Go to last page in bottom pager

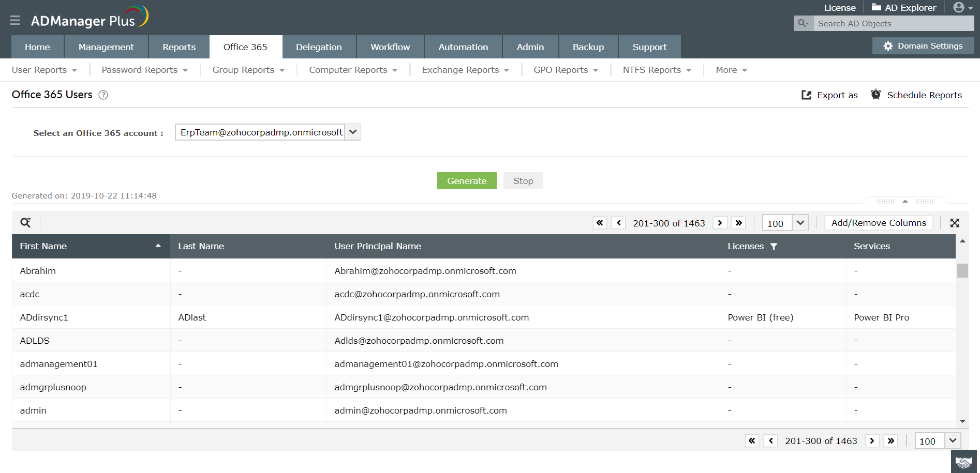[x=891, y=440]
